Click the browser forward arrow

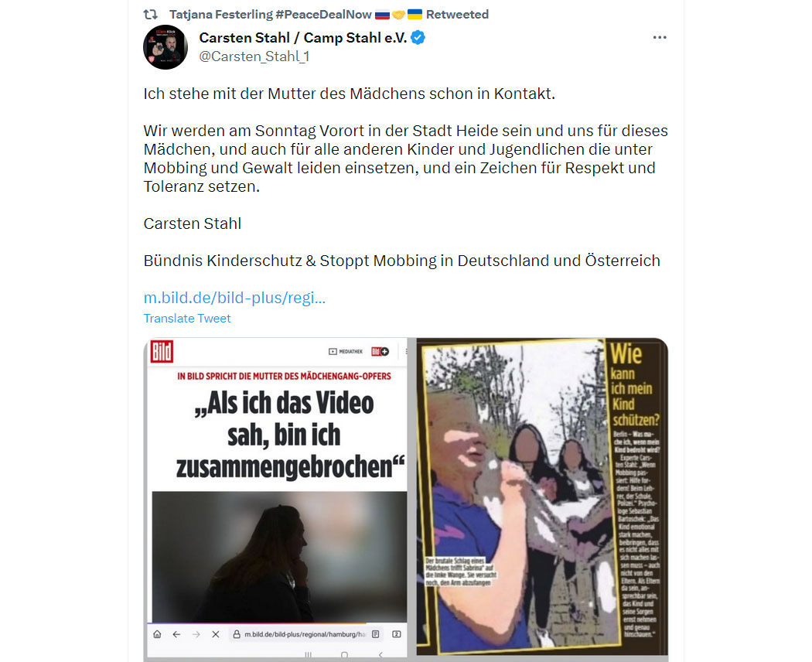[x=196, y=634]
